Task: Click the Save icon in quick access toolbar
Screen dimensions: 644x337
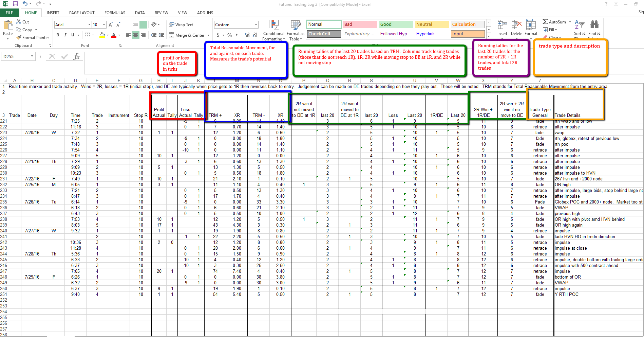Action: click(x=15, y=4)
